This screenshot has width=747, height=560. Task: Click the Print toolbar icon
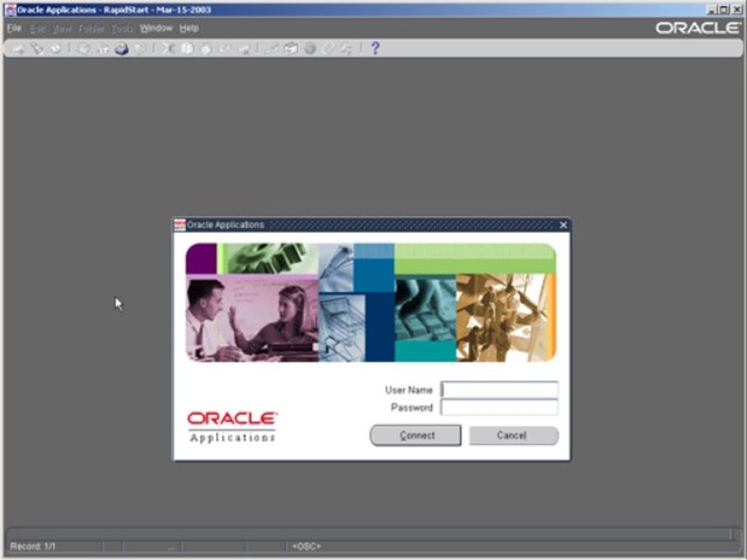(122, 49)
